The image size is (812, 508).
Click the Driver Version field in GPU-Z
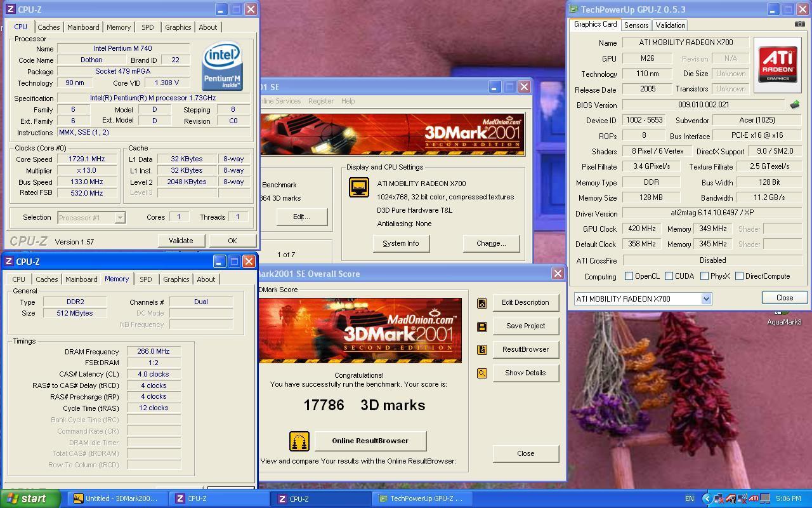tap(712, 213)
